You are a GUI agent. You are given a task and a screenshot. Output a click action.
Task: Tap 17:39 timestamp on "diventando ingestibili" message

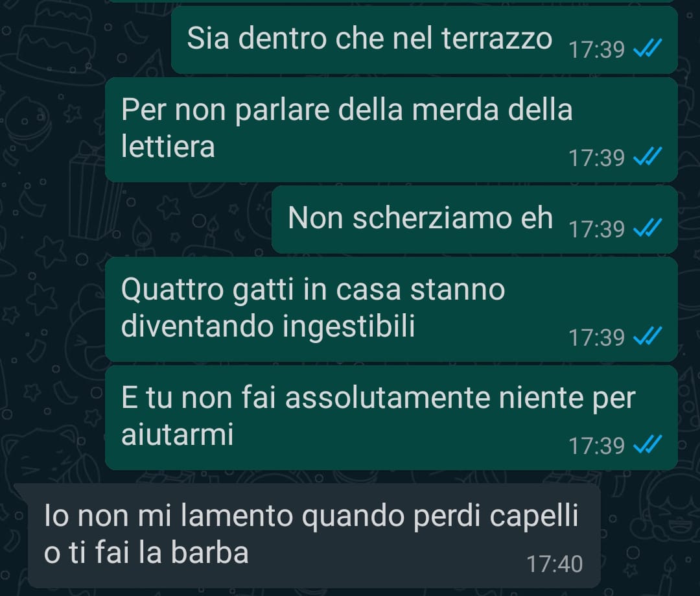(596, 337)
